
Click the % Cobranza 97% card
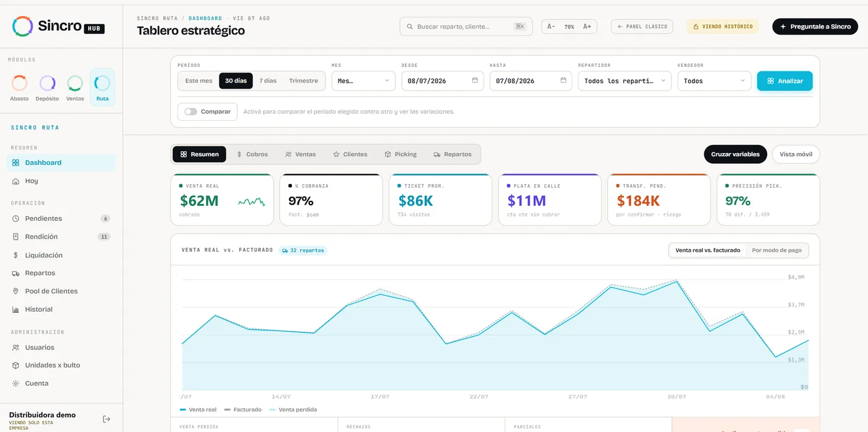click(x=331, y=200)
